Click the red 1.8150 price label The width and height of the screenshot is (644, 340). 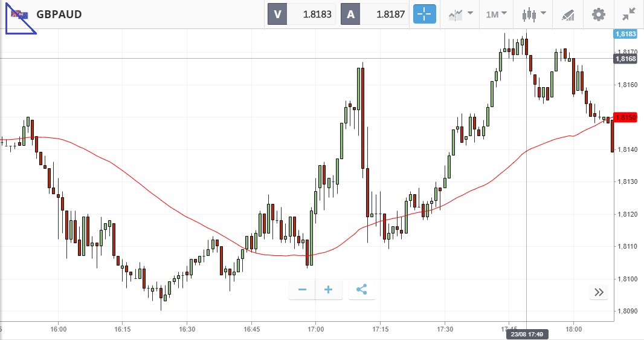(626, 117)
